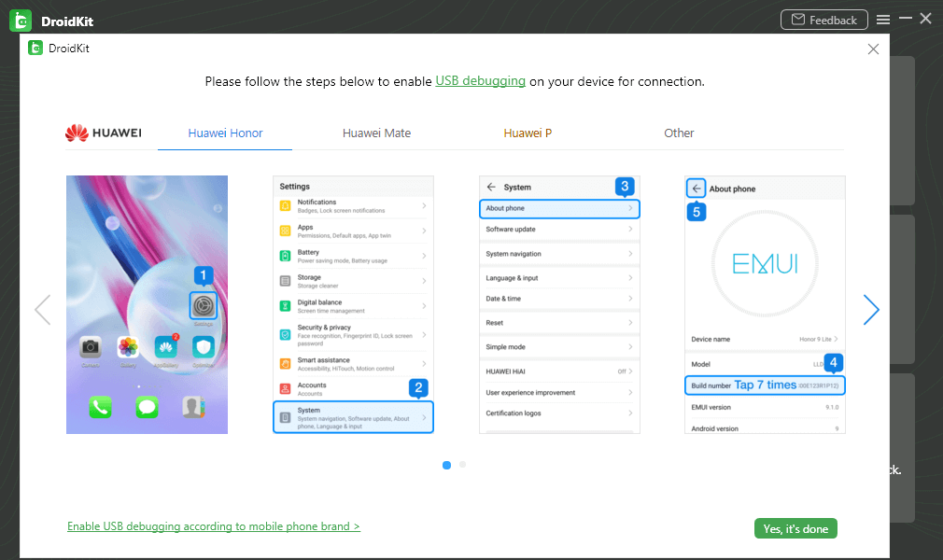Click the 'Build number' text in About phone
The width and height of the screenshot is (943, 560).
click(x=711, y=385)
